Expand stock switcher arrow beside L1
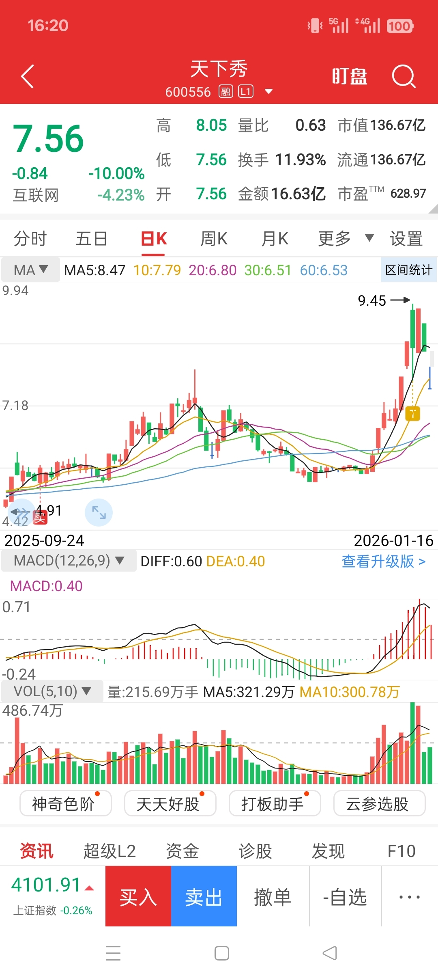The width and height of the screenshot is (438, 980). 268,92
